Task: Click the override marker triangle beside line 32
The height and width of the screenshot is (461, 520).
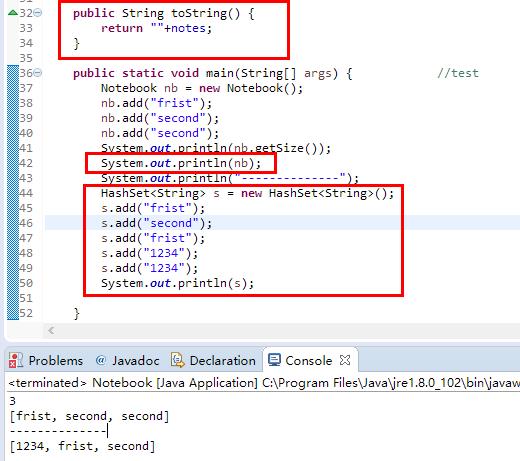Action: click(x=13, y=13)
